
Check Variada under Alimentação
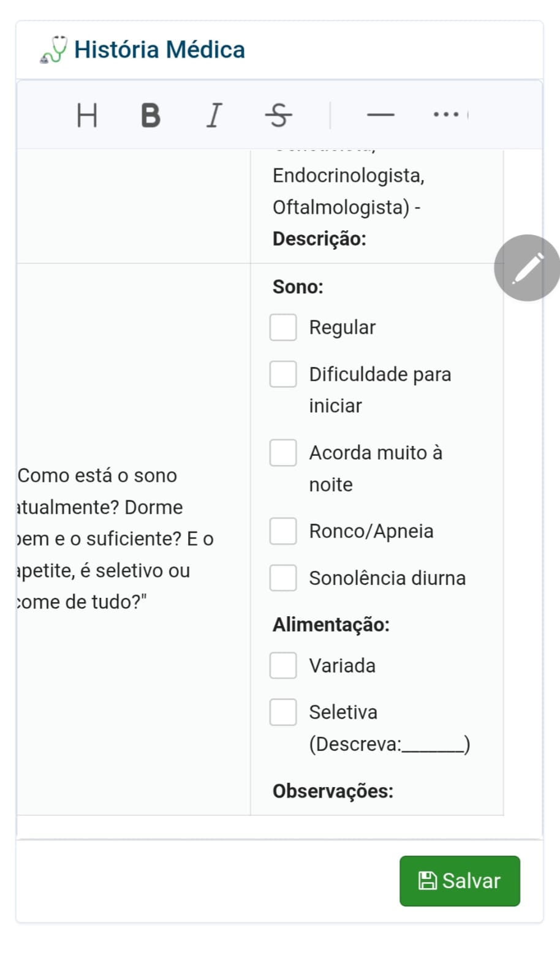click(x=283, y=665)
